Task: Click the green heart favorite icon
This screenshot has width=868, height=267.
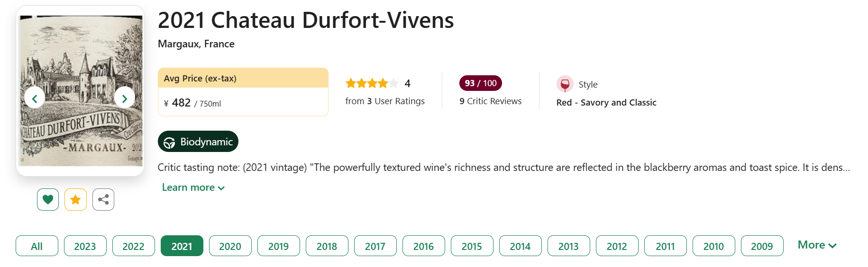Action: [48, 199]
